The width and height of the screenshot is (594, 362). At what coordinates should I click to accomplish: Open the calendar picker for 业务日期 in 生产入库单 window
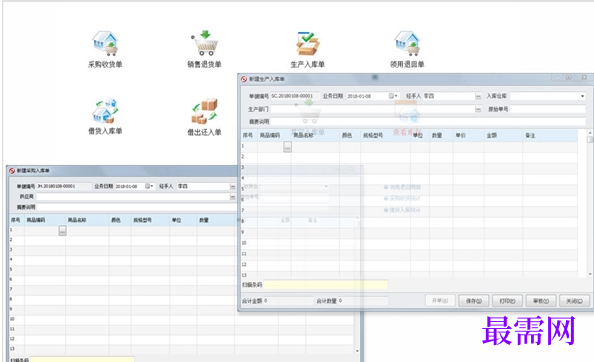point(393,96)
